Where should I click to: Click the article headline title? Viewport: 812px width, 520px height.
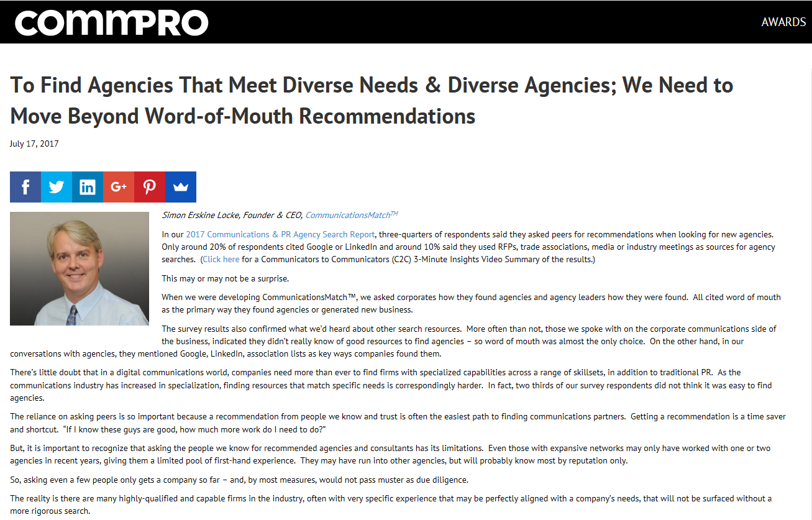(372, 100)
